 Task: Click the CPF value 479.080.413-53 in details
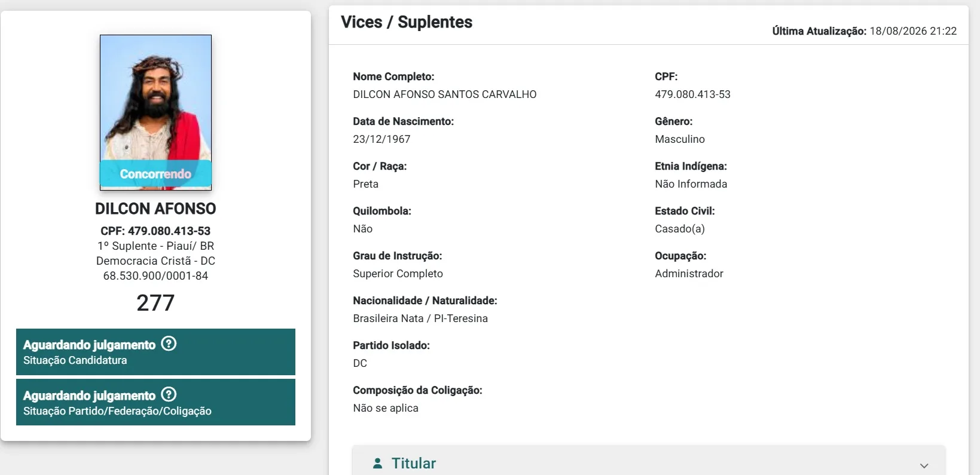tap(692, 94)
